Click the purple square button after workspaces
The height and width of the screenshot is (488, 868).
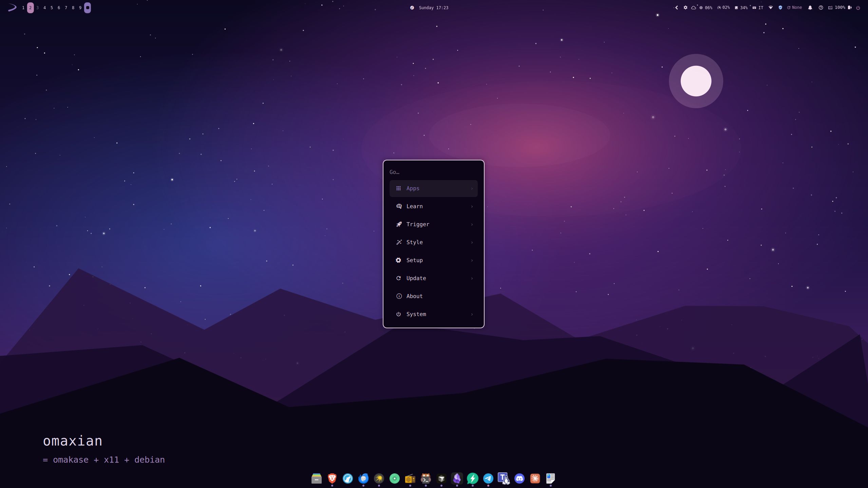88,7
